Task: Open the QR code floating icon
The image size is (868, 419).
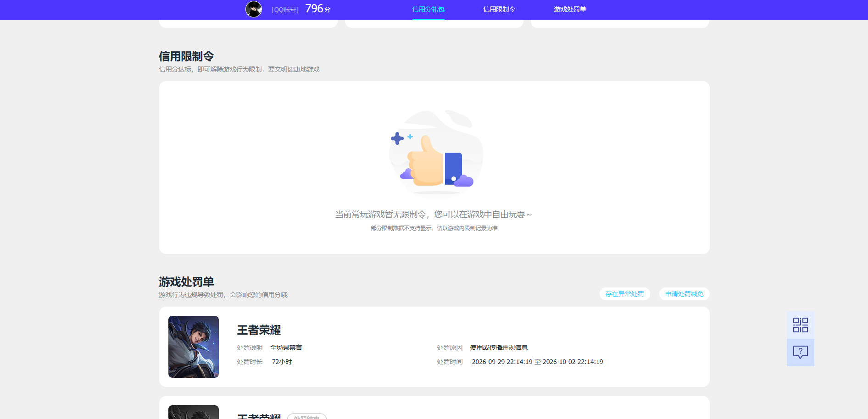Action: click(x=800, y=325)
